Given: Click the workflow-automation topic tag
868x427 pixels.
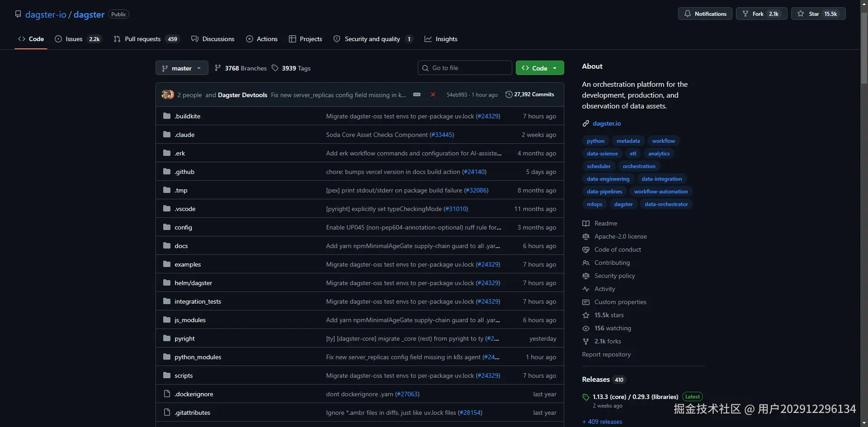Looking at the screenshot, I should (x=660, y=192).
